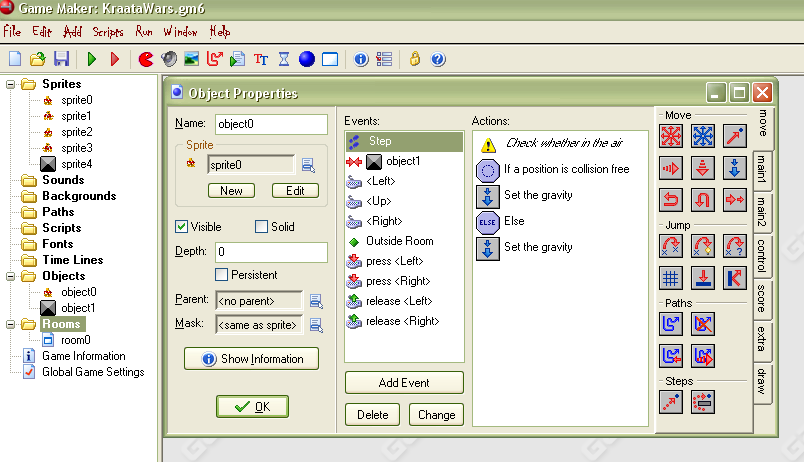Select the Else action in list
804x462 pixels.
(x=560, y=221)
